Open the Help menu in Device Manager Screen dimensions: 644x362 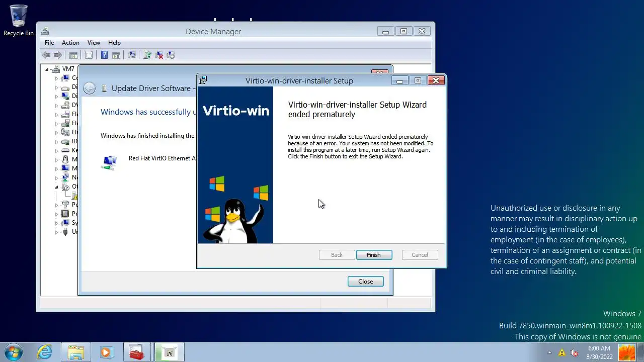pos(114,43)
